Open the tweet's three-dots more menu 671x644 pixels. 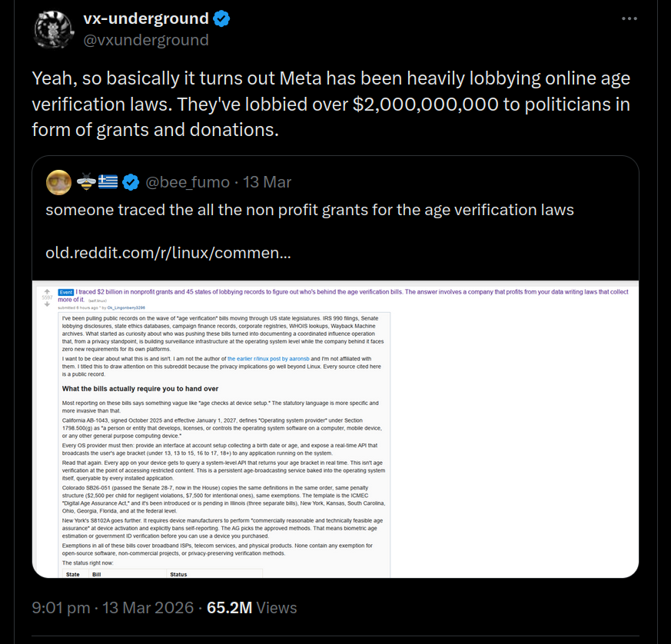pos(629,19)
